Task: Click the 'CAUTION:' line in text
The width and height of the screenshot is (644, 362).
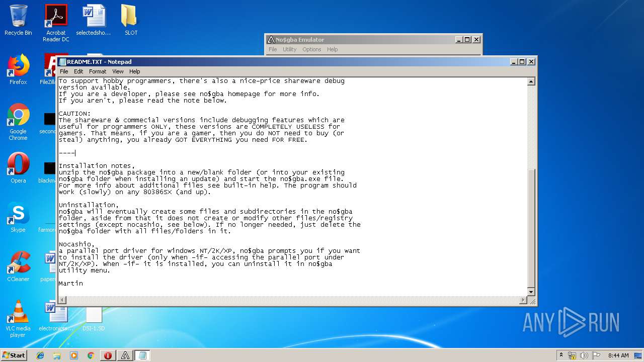Action: pos(75,114)
